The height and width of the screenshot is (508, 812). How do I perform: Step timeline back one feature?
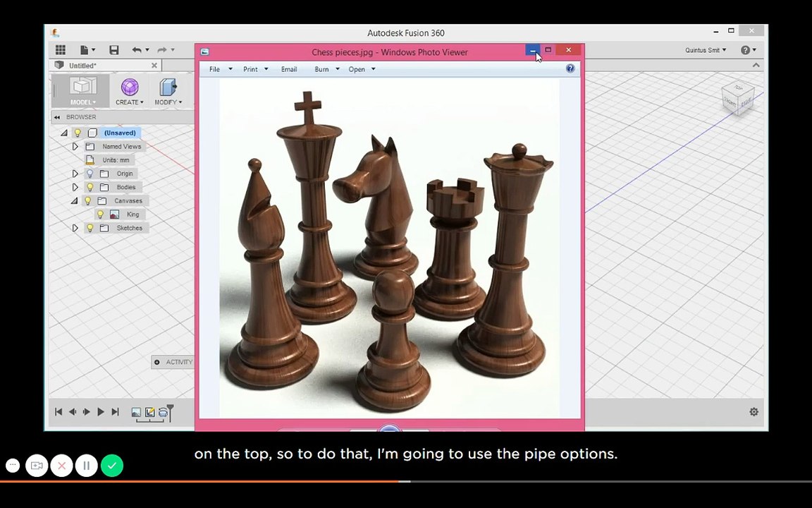tap(73, 411)
